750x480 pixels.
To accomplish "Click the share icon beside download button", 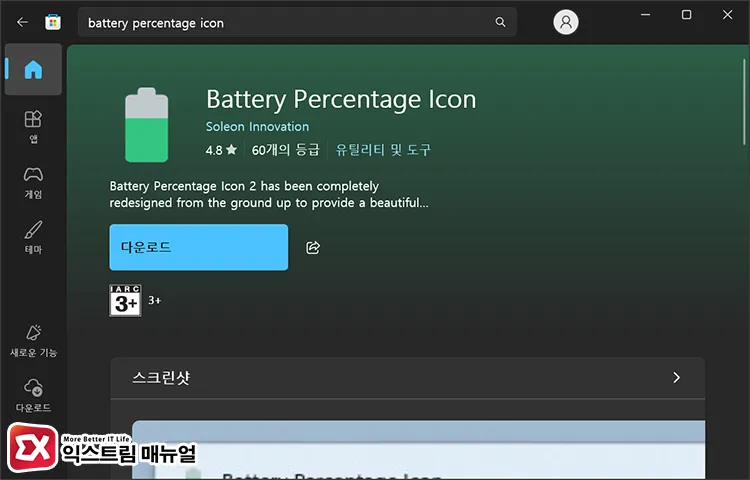I will point(313,248).
